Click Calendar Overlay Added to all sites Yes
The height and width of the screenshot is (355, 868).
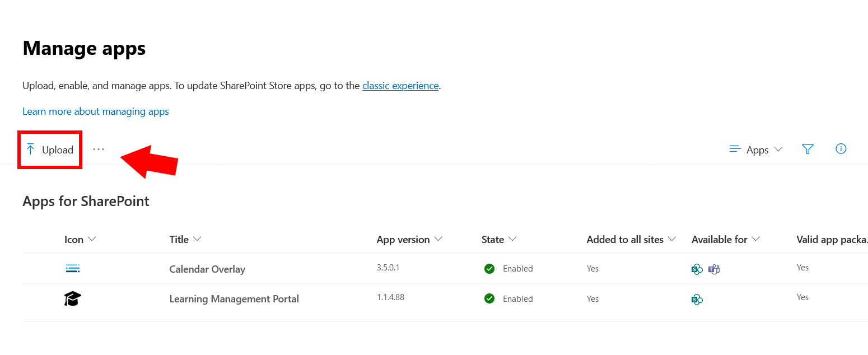tap(592, 269)
